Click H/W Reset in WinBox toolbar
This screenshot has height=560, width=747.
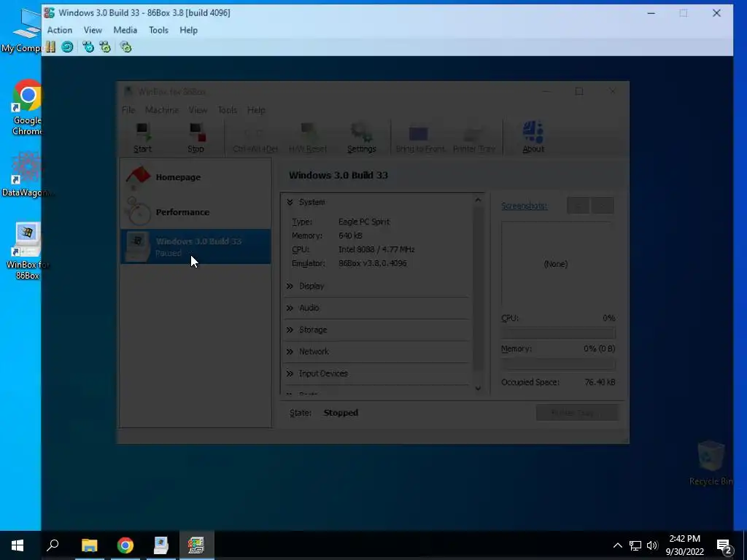pyautogui.click(x=308, y=138)
